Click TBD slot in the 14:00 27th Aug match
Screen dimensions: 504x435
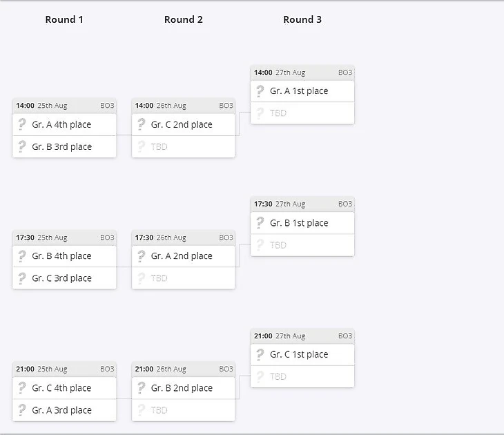tap(302, 113)
